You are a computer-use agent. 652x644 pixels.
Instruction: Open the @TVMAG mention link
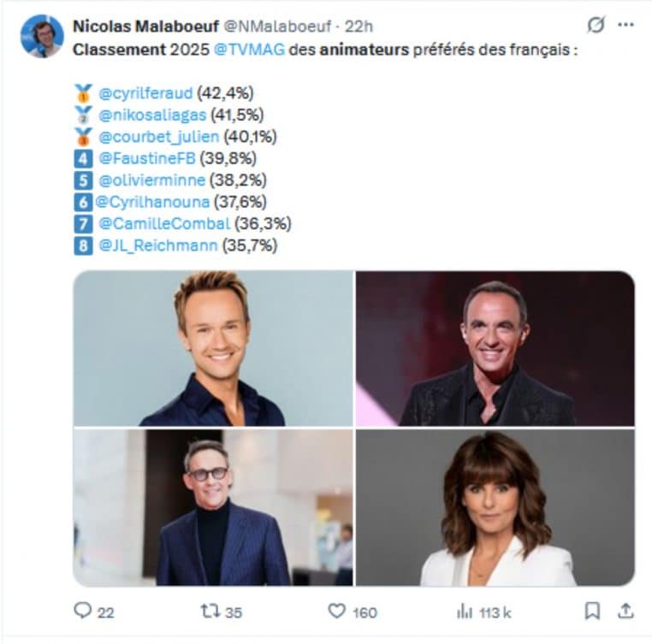[256, 50]
